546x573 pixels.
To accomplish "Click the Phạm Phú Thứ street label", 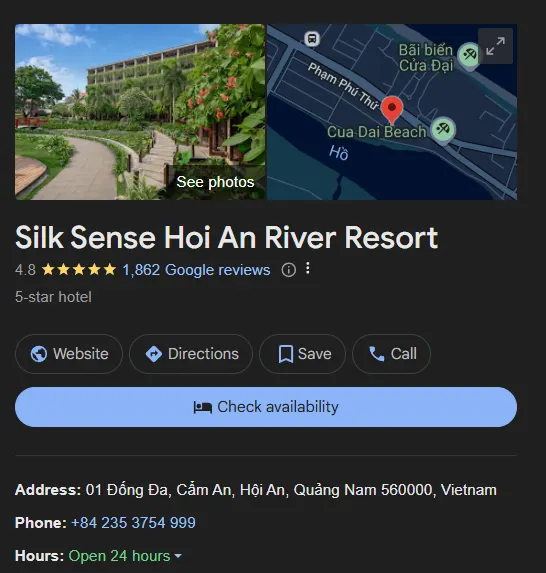I will coord(342,86).
